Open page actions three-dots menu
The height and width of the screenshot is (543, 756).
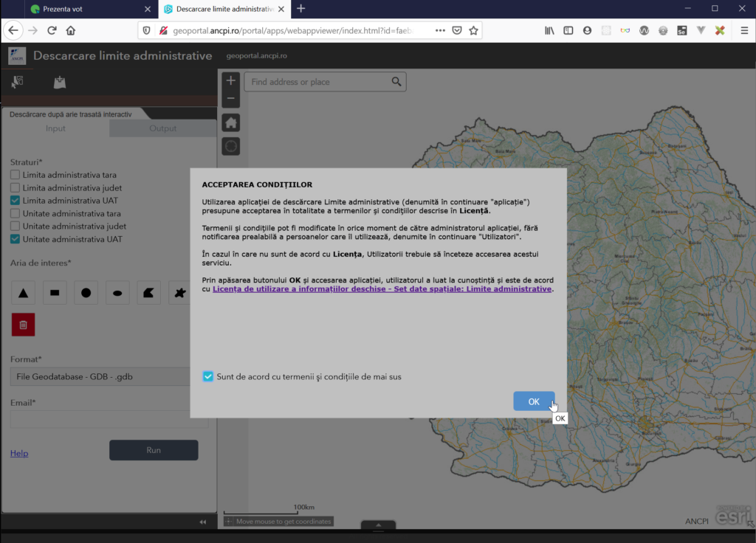click(440, 30)
